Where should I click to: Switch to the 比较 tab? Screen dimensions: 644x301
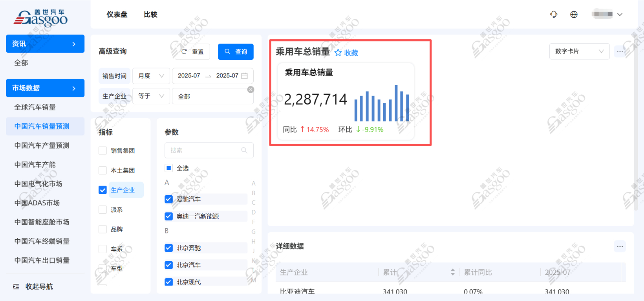(150, 15)
